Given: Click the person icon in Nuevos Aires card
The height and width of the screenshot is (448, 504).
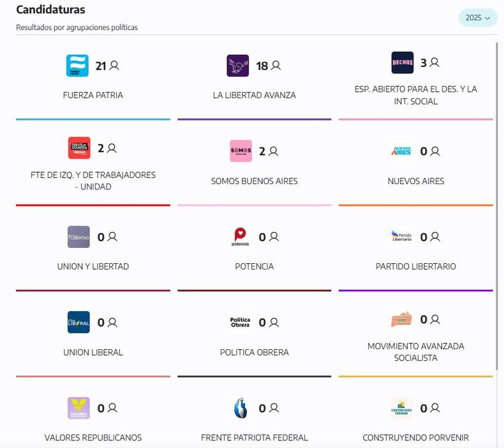Looking at the screenshot, I should tap(435, 151).
